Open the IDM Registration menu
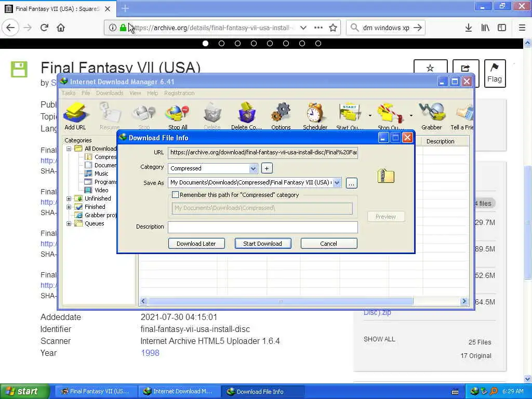Viewport: 532px width, 399px height. [x=179, y=93]
